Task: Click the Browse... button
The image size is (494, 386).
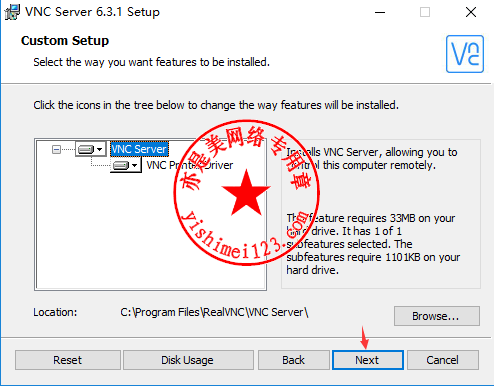Action: pyautogui.click(x=437, y=316)
